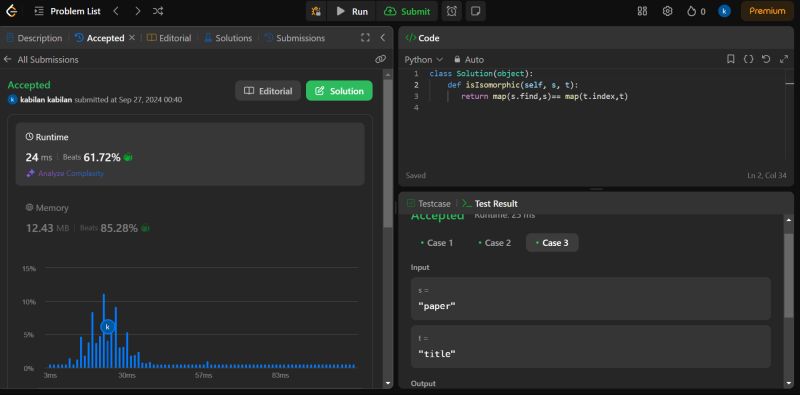The width and height of the screenshot is (800, 395).
Task: Open the kabilan kabilan user profile link
Action: [x=46, y=100]
